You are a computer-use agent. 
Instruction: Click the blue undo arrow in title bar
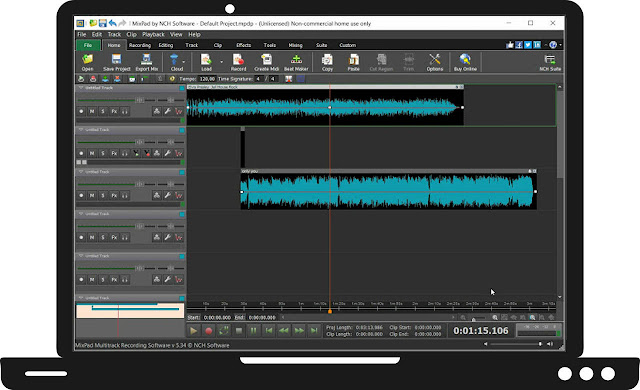click(113, 23)
